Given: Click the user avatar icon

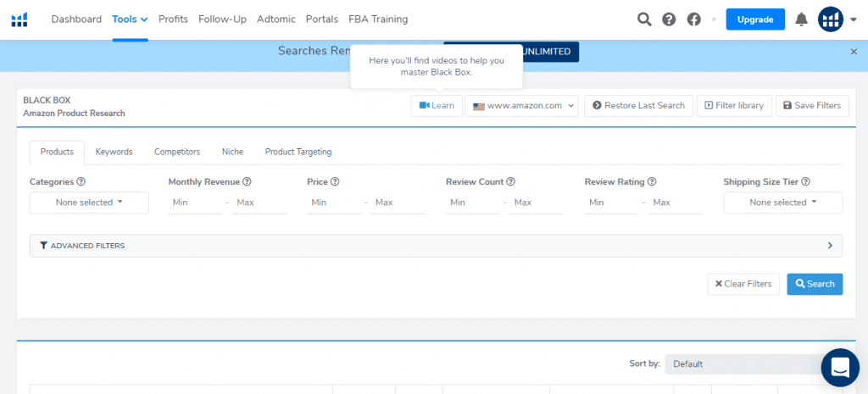Looking at the screenshot, I should click(x=831, y=19).
